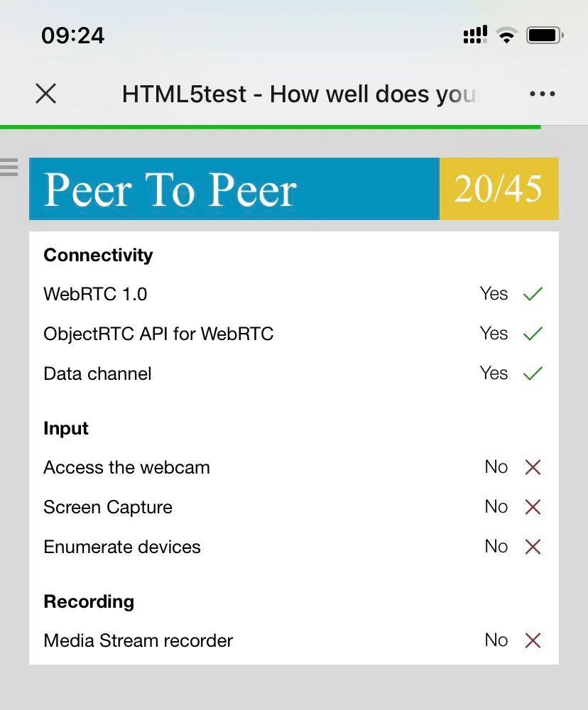
Task: Tap the Peer To Peer section header
Action: click(x=170, y=190)
